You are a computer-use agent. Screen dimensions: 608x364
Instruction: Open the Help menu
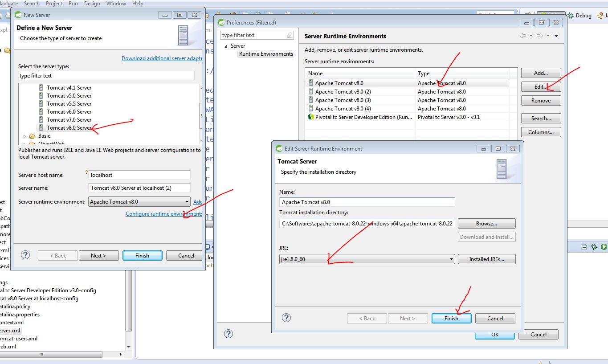pyautogui.click(x=138, y=3)
